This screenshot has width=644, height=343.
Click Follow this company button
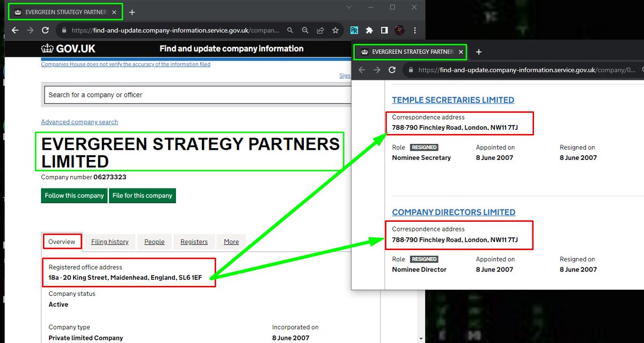74,195
